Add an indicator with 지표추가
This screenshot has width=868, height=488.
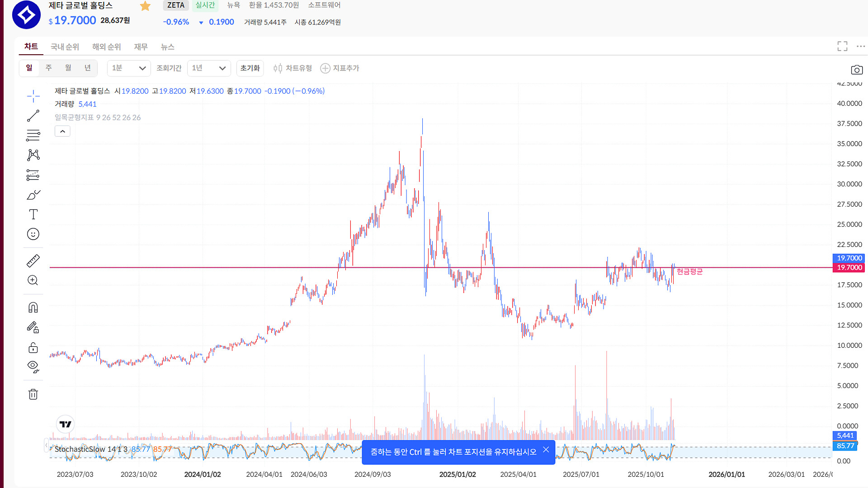(x=340, y=68)
